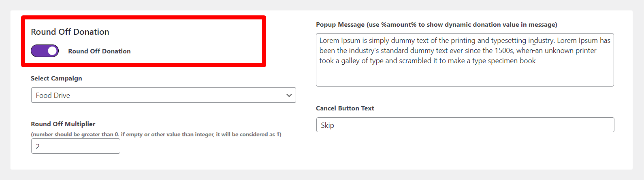Click '1500s' in the popup message text
The image size is (644, 180).
pyautogui.click(x=504, y=51)
